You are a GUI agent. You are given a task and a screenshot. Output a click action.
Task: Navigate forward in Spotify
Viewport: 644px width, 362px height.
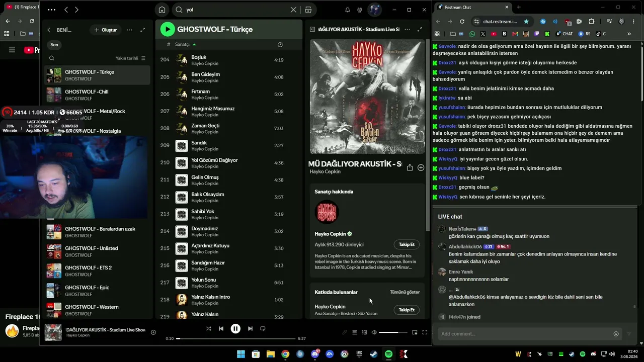coord(76,10)
